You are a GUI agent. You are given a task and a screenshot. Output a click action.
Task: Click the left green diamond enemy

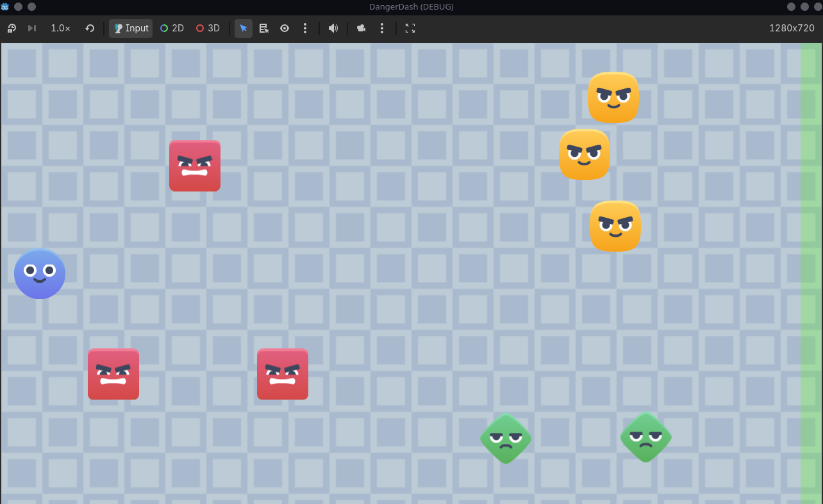(506, 439)
